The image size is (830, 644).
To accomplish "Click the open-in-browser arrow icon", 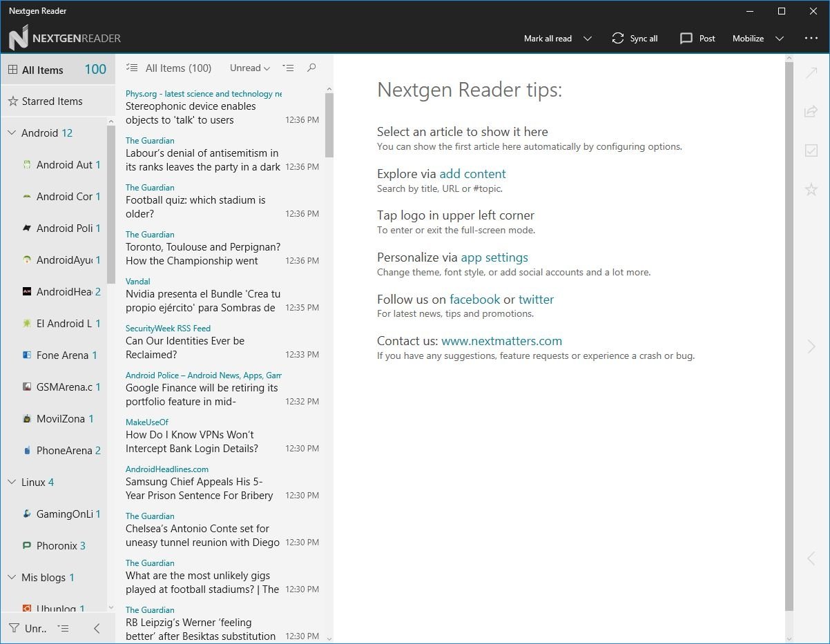I will tap(811, 72).
